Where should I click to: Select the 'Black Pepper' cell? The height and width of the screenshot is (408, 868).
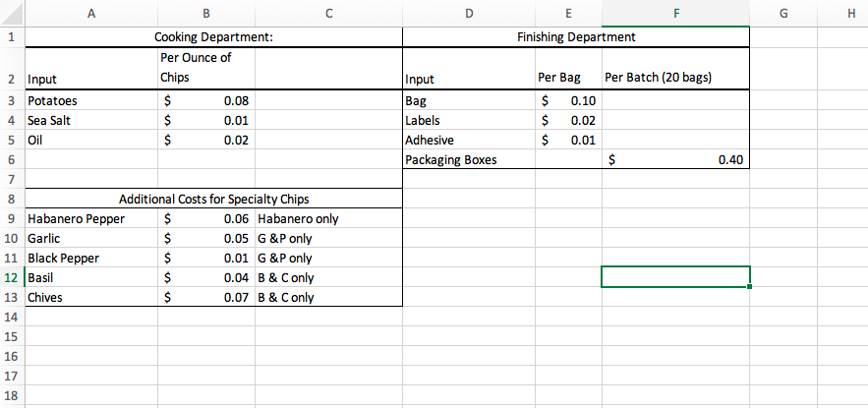91,258
